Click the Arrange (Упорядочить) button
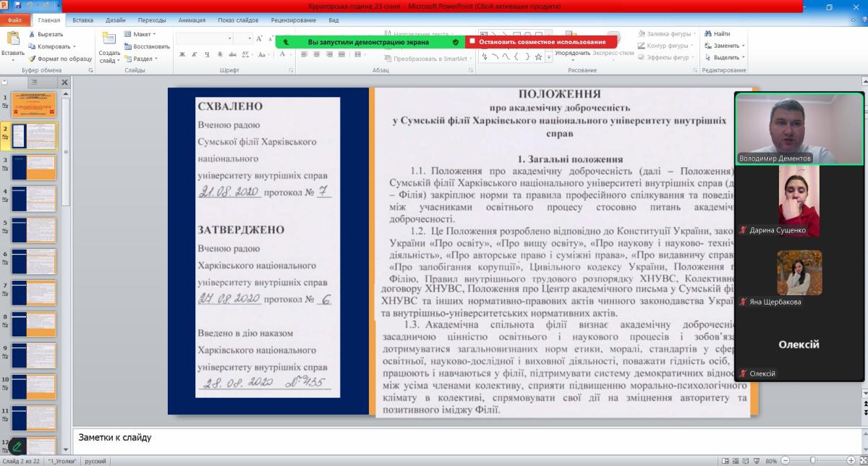 click(x=573, y=53)
